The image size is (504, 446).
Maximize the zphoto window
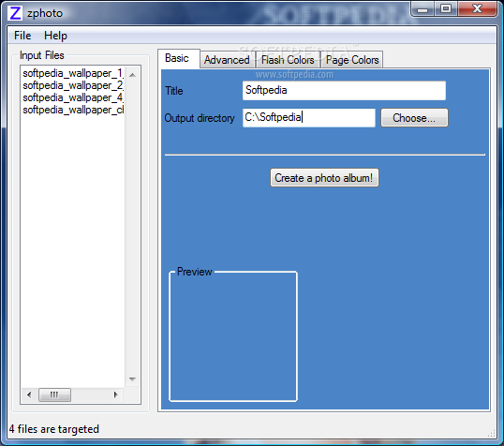pos(446,9)
